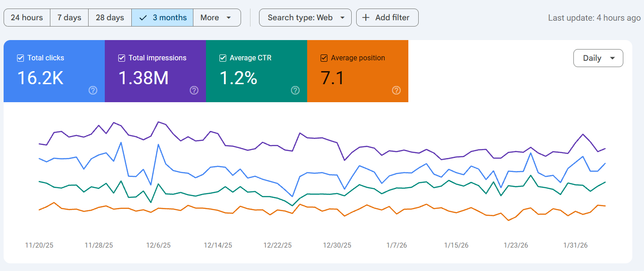Image resolution: width=644 pixels, height=271 pixels.
Task: Click the 1.38M impressions value
Action: (143, 78)
